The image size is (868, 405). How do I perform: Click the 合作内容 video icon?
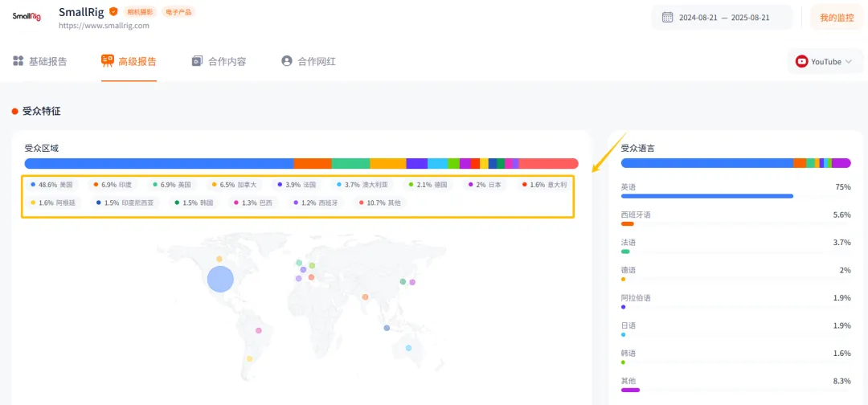(x=197, y=61)
